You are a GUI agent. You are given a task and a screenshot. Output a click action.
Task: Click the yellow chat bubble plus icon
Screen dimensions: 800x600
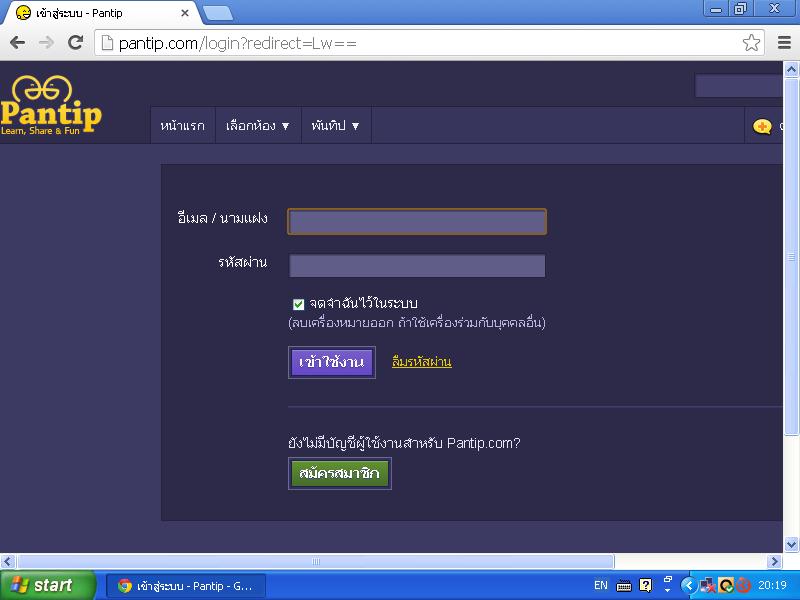coord(762,126)
